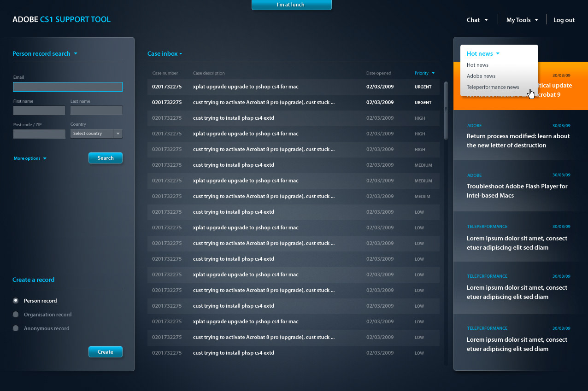Open first HIGH priority phsp cs4 extd case
Screen dimensions: 588x391
(294, 118)
